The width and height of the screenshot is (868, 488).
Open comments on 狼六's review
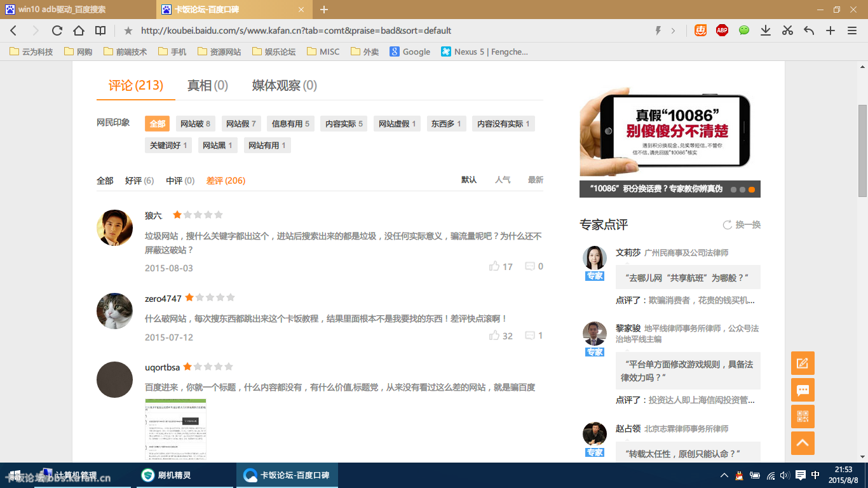[530, 266]
